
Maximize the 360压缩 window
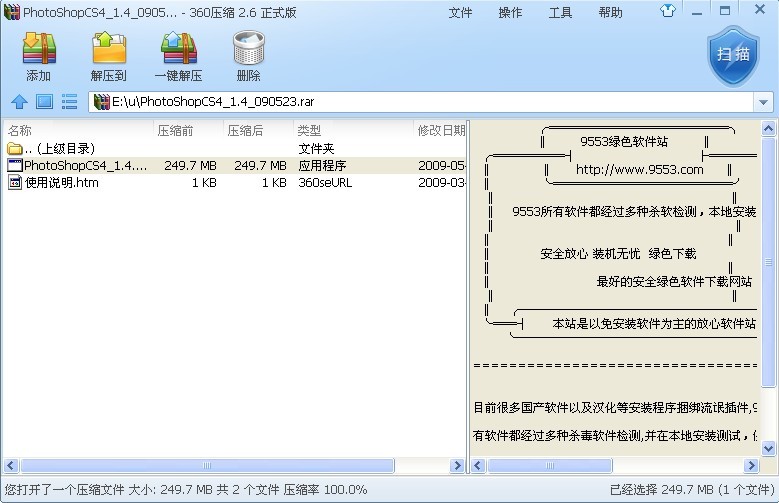point(725,11)
